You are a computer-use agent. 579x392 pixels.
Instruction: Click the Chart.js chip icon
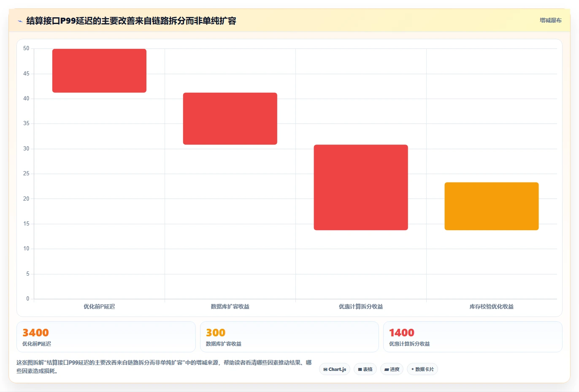(325, 370)
